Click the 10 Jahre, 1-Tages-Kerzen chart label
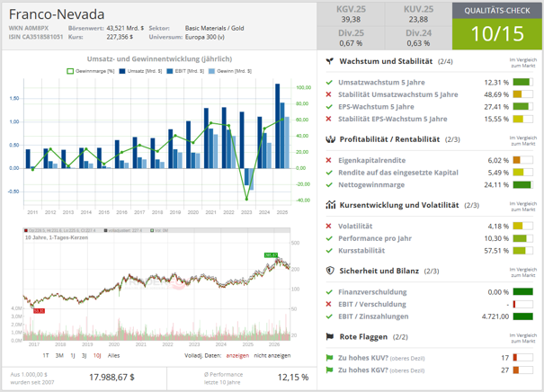Image resolution: width=544 pixels, height=392 pixels. (x=57, y=237)
